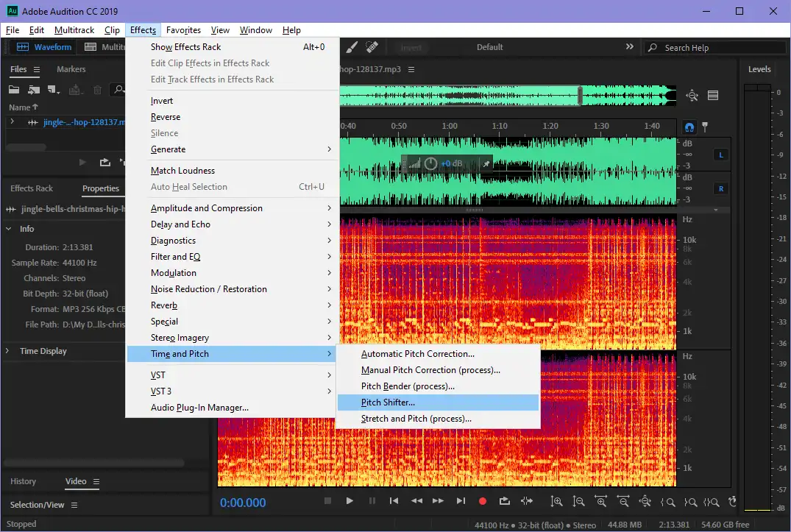Move playhead to next marker
Screen dimensions: 791x532
(461, 501)
